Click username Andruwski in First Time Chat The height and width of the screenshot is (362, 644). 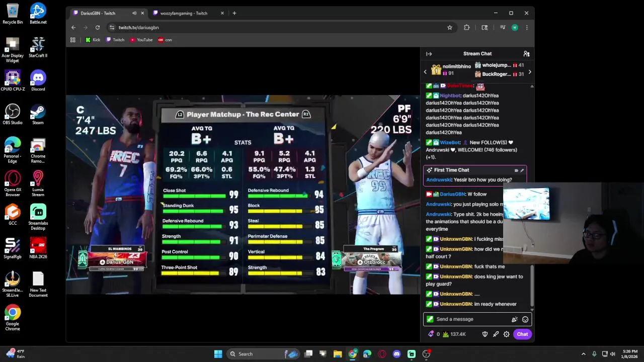click(439, 180)
